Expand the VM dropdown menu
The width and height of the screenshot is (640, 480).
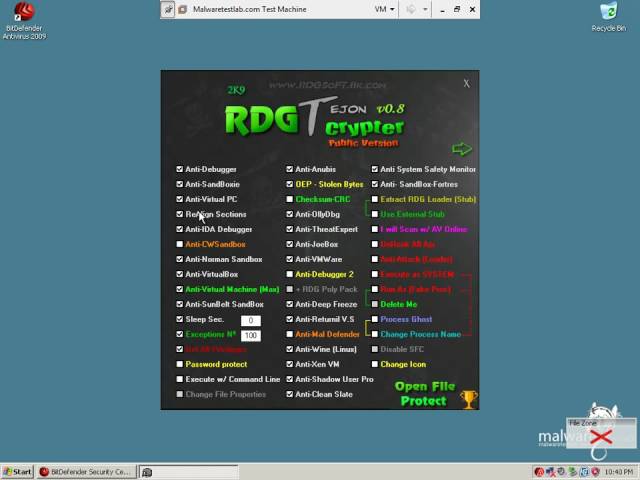coord(384,9)
